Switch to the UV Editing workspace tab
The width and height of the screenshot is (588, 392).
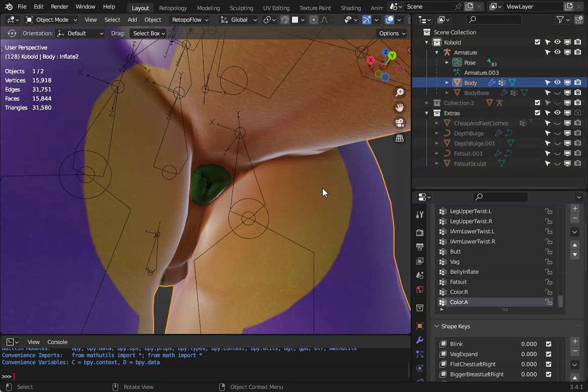[276, 8]
